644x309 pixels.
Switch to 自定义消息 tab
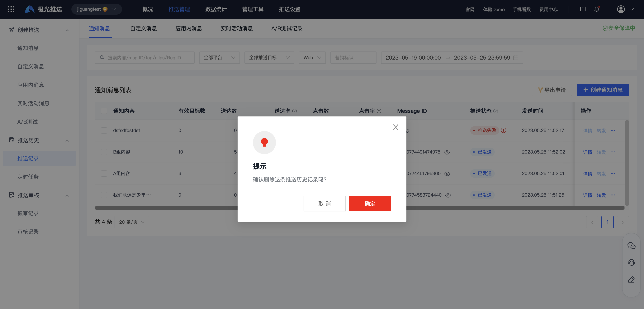144,29
